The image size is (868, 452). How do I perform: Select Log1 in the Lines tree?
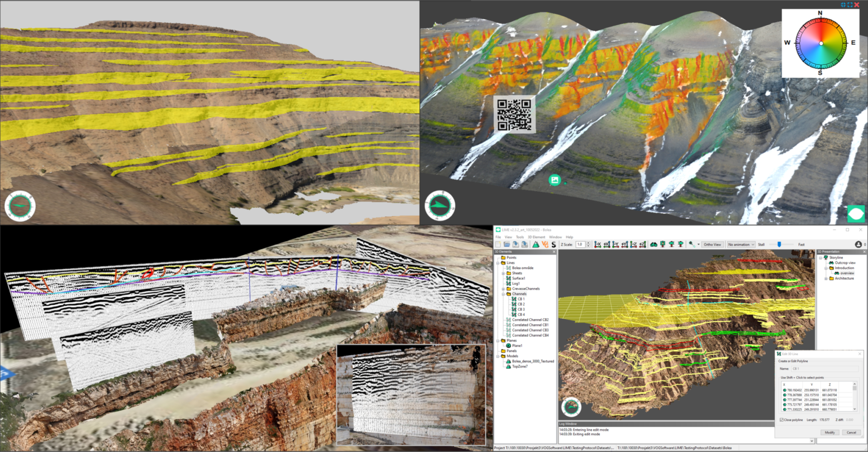(516, 284)
